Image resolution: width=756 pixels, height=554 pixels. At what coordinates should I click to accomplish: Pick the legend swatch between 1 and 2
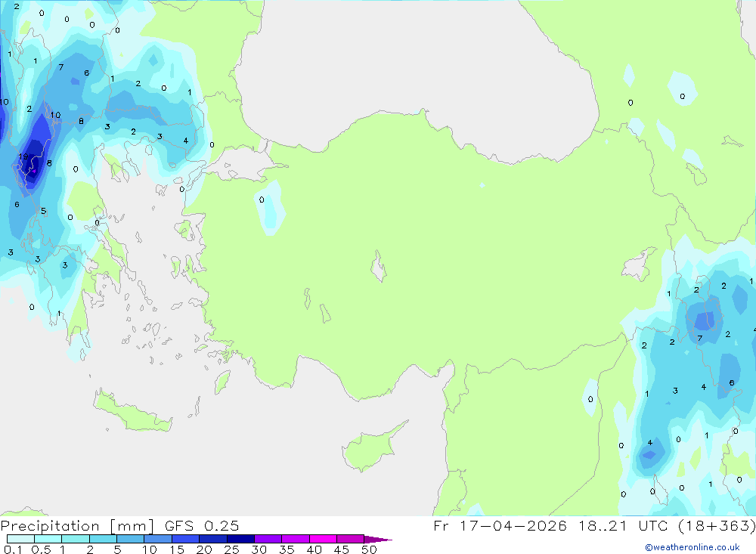click(76, 539)
